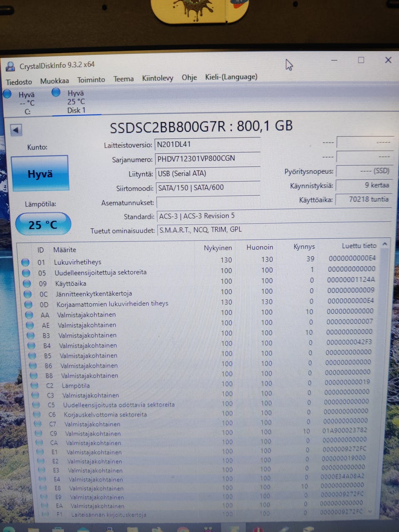Select Laiteisännän kirjoituskertoja attribute text

click(x=108, y=515)
